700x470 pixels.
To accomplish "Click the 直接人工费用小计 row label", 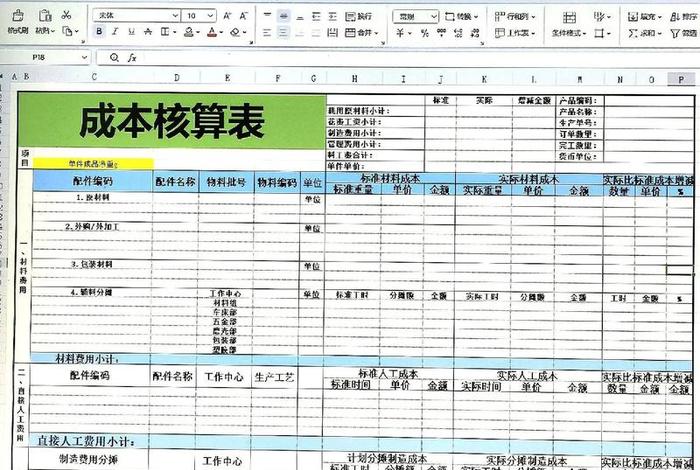I will [x=85, y=441].
